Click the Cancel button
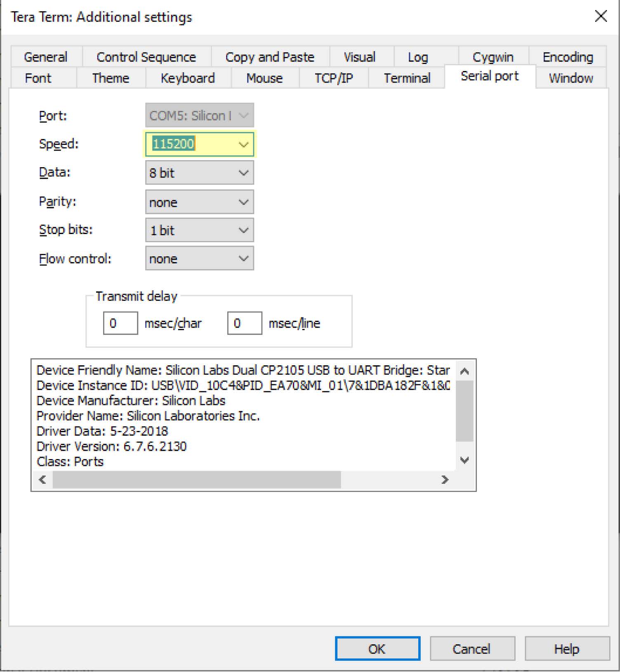 471,649
